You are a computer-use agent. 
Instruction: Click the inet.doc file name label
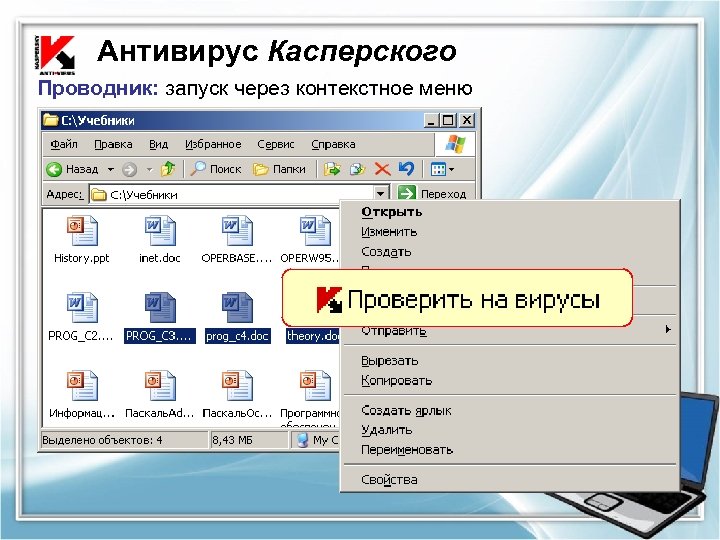point(160,259)
